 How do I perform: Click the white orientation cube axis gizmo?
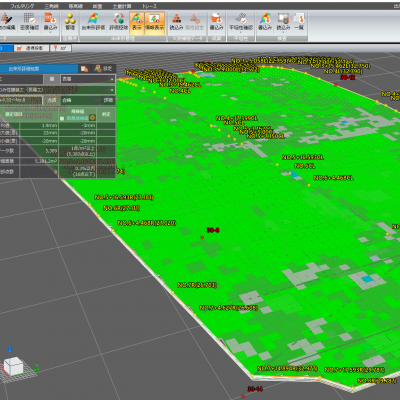coord(13,366)
